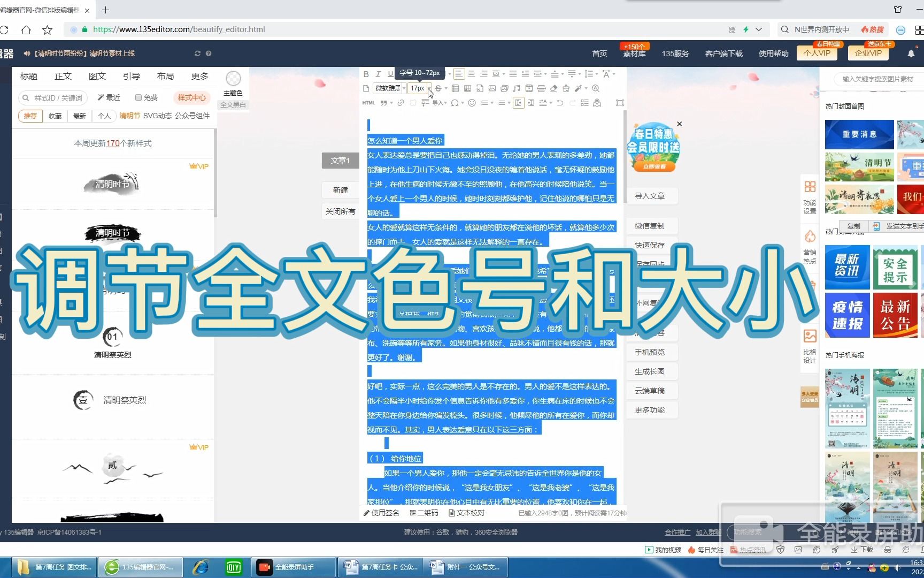Insert a table using the table icon
The image size is (924, 578).
click(x=467, y=89)
